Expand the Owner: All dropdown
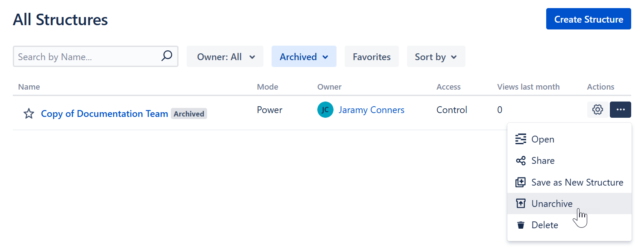This screenshot has height=250, width=644. [x=225, y=57]
